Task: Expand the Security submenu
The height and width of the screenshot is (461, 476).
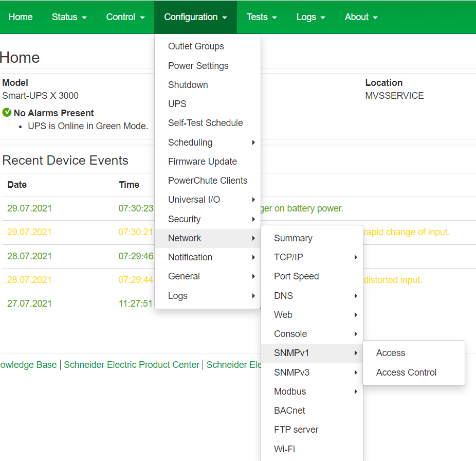Action: pos(208,219)
